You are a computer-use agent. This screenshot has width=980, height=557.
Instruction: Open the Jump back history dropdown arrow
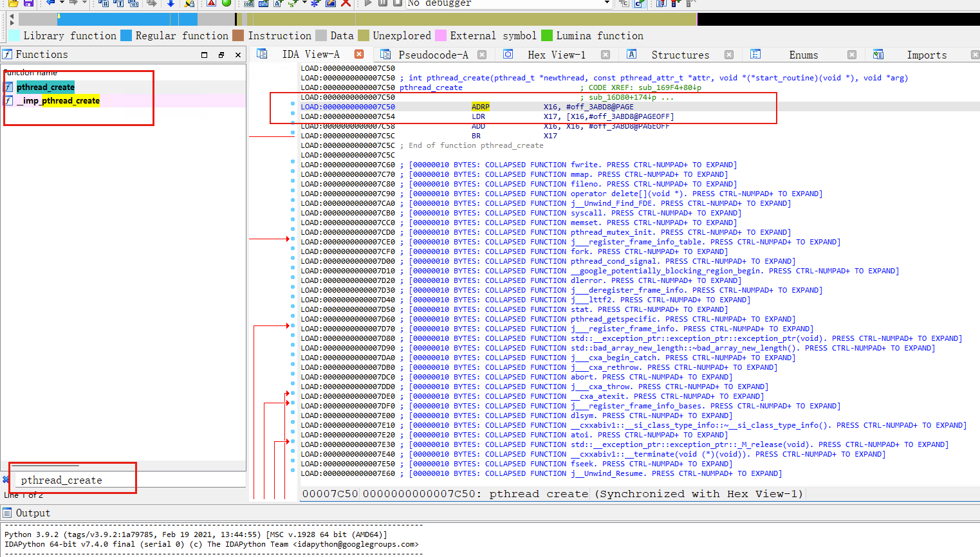(62, 3)
